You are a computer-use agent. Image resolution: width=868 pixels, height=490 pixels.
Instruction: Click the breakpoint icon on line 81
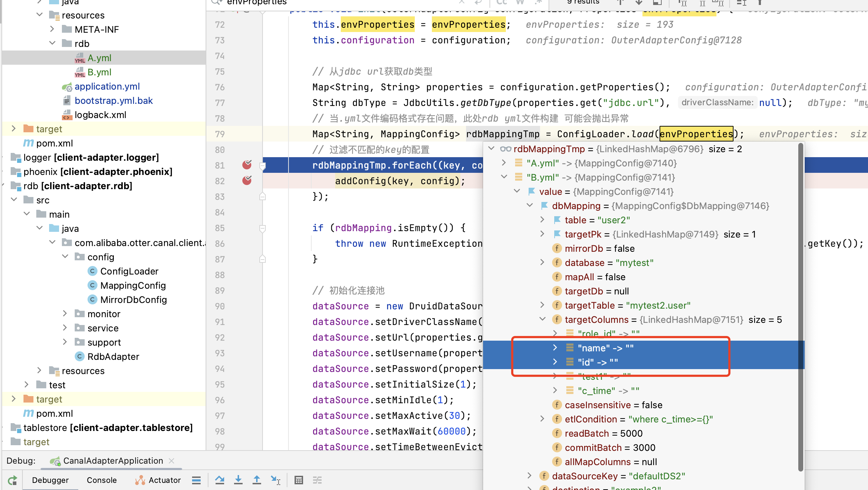tap(246, 165)
